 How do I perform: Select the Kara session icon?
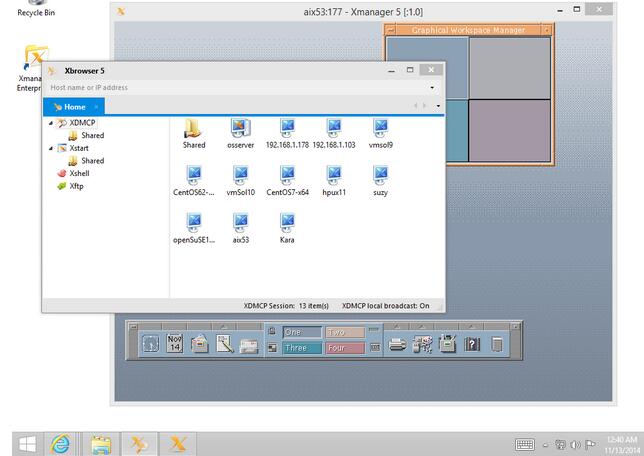coord(288,223)
